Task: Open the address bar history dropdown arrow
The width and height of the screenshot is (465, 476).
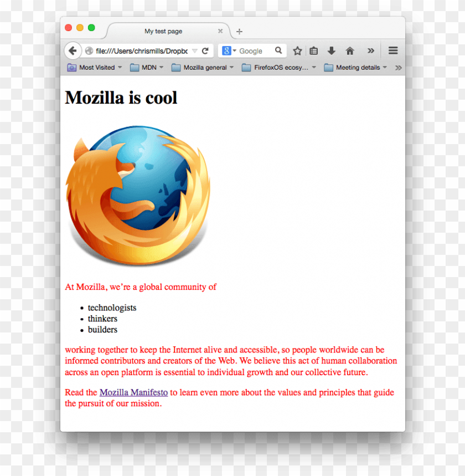Action: 195,50
